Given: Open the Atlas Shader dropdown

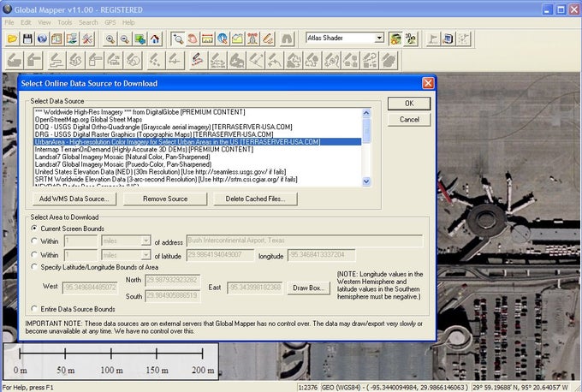Looking at the screenshot, I should [378, 39].
